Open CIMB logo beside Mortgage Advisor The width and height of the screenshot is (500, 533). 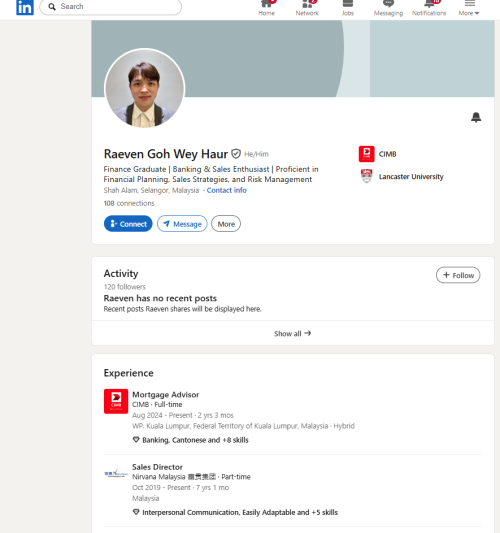click(116, 401)
